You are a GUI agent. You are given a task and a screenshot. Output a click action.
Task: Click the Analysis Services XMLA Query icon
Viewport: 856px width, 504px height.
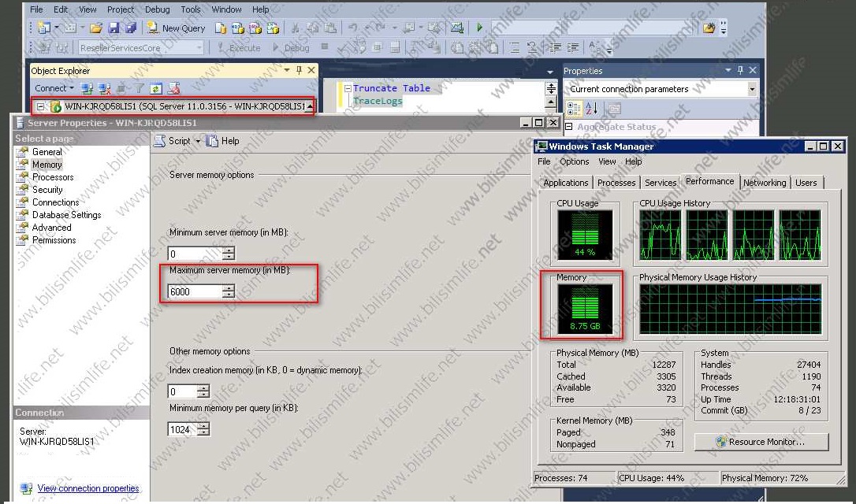tap(273, 28)
